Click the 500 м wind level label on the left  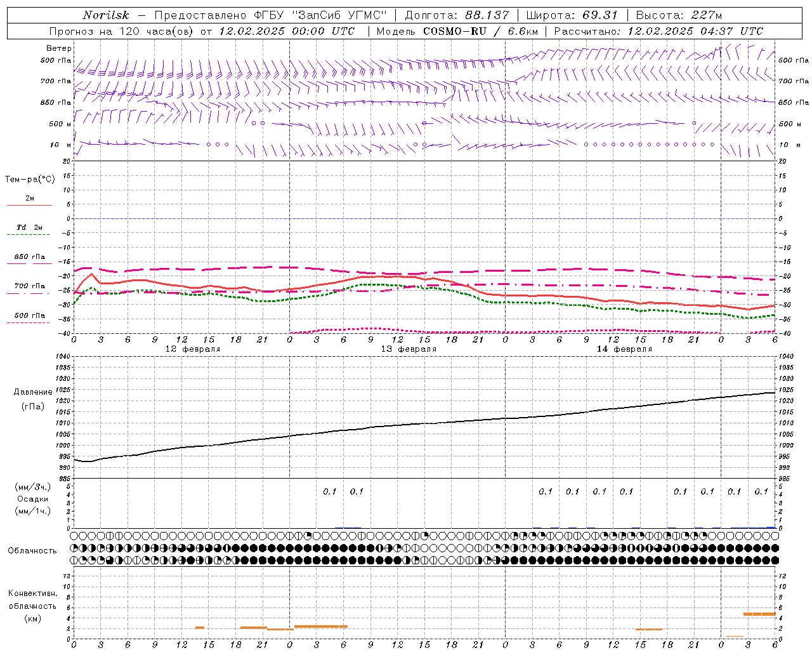click(60, 124)
